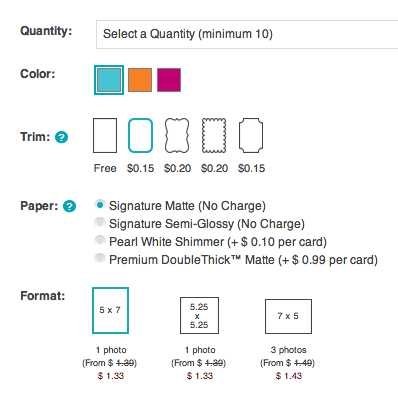The height and width of the screenshot is (401, 398).
Task: Pick the teal color swatch
Action: (109, 80)
